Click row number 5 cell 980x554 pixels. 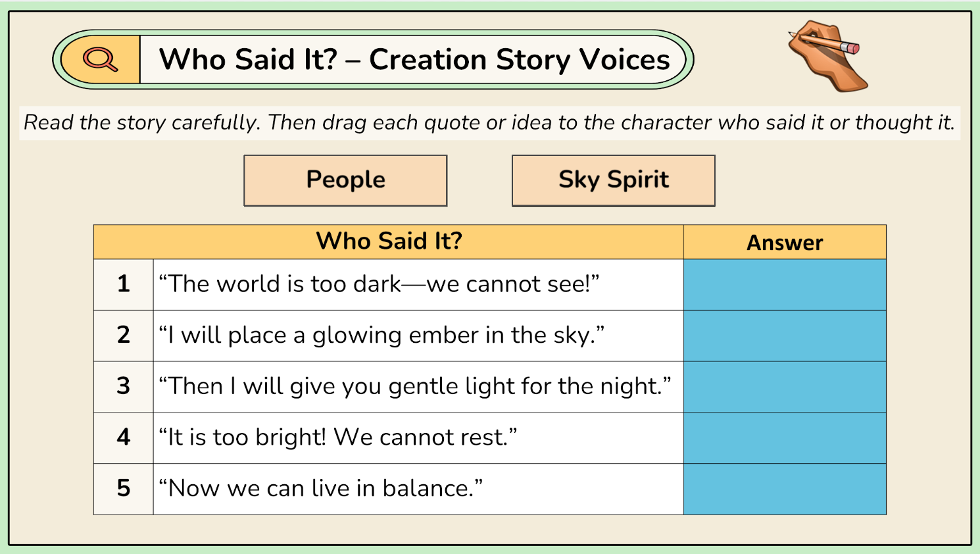[124, 489]
